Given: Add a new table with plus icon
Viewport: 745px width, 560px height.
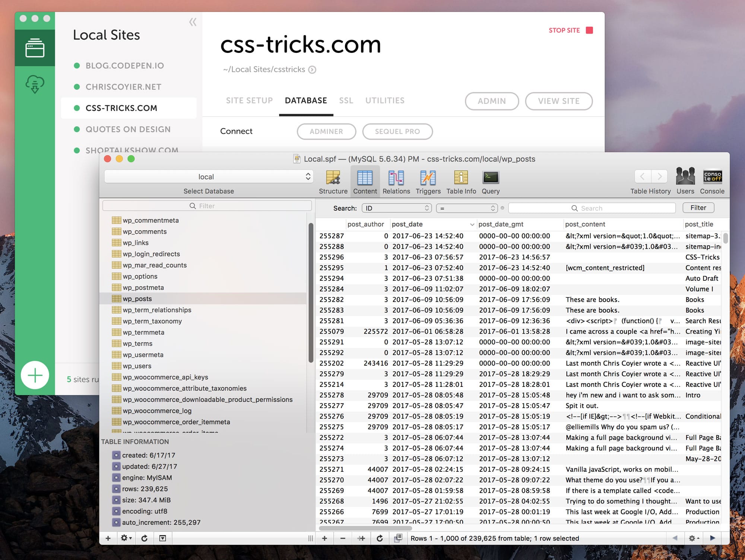Looking at the screenshot, I should click(108, 538).
